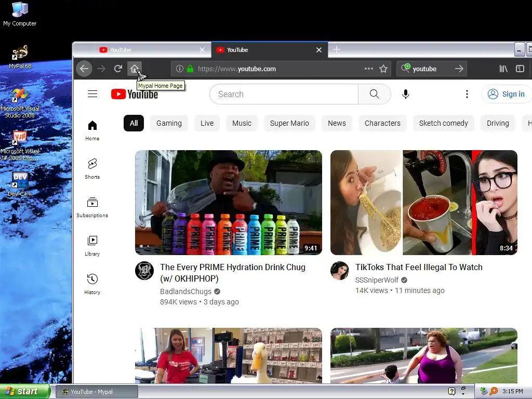Select the Gaming filter chip

[169, 123]
